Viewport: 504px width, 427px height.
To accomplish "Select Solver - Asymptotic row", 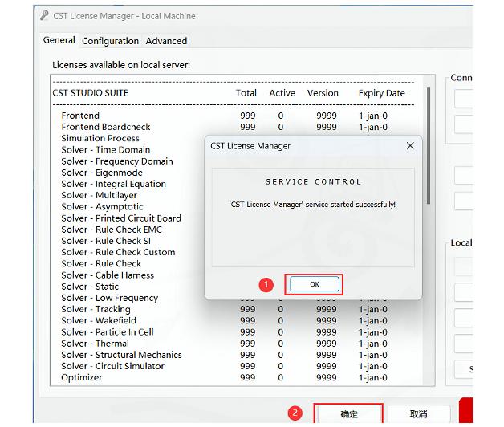I will 102,207.
